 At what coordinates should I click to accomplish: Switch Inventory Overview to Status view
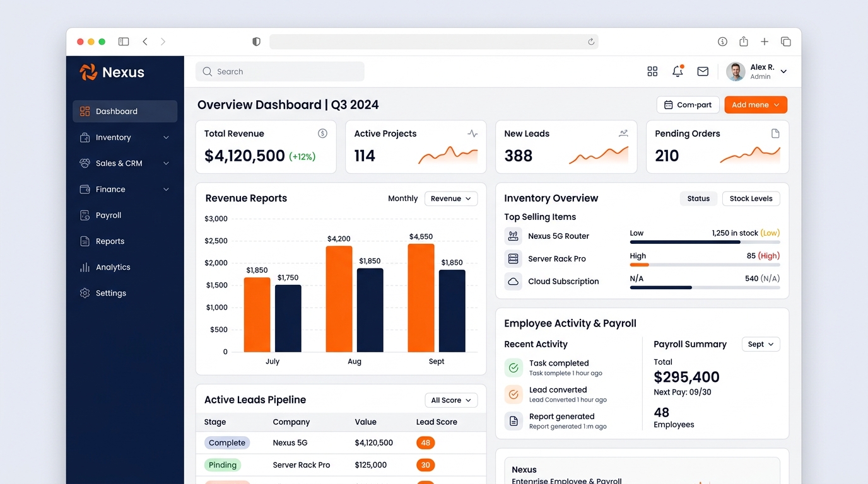point(698,199)
